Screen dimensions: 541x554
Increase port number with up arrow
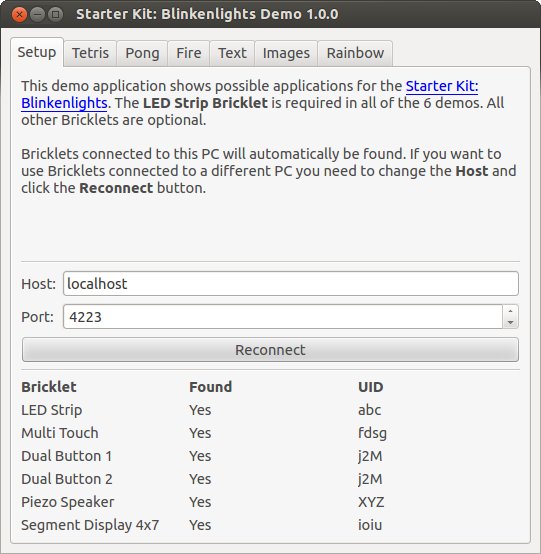coord(510,311)
